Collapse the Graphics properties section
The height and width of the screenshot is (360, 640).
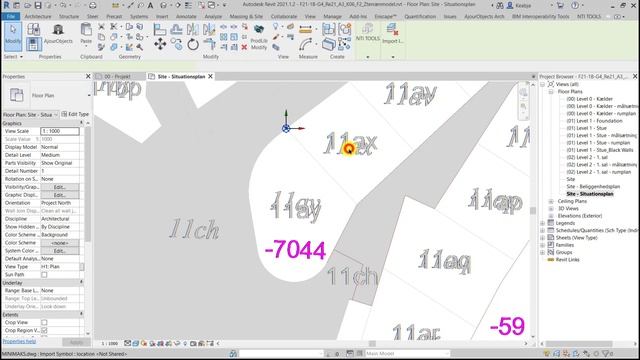[81, 123]
